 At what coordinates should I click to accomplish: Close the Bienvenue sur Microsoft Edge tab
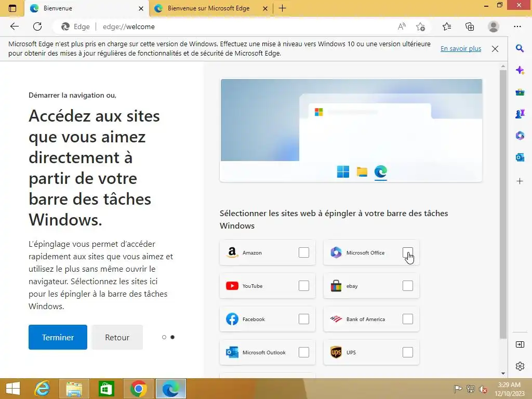[x=265, y=8]
